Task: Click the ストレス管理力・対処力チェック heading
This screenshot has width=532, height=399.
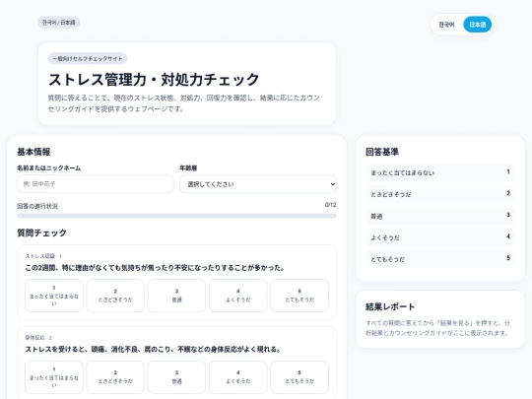Action: point(154,80)
